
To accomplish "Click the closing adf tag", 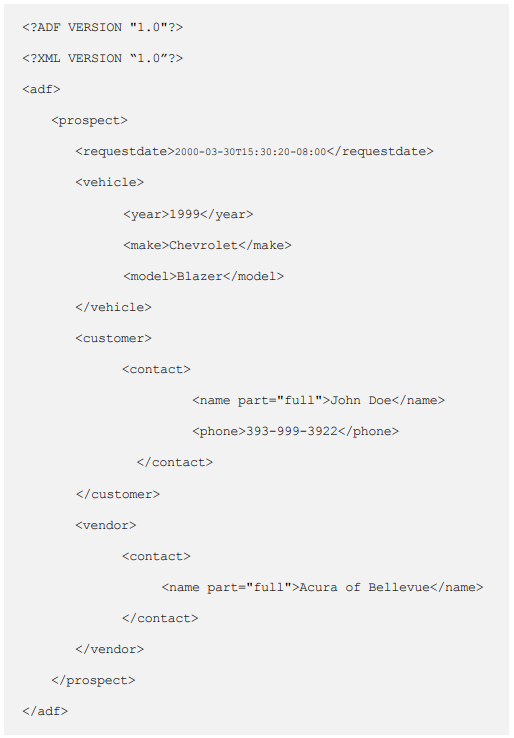I will 45,711.
